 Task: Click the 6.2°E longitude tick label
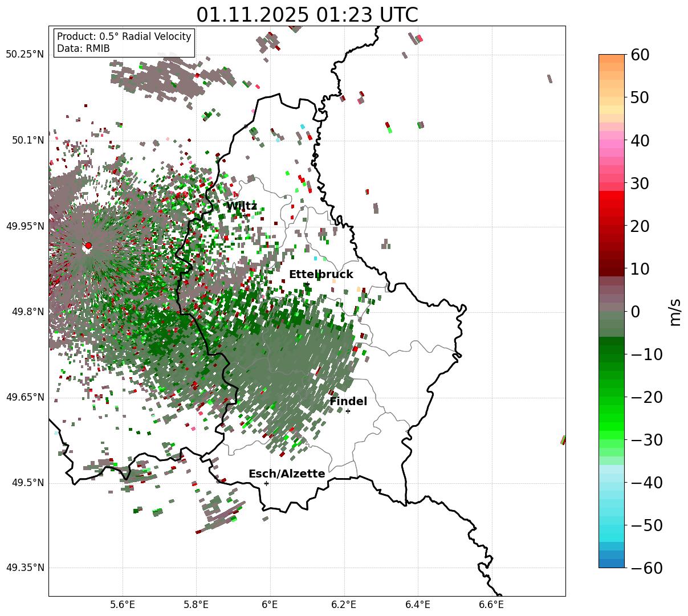344,605
